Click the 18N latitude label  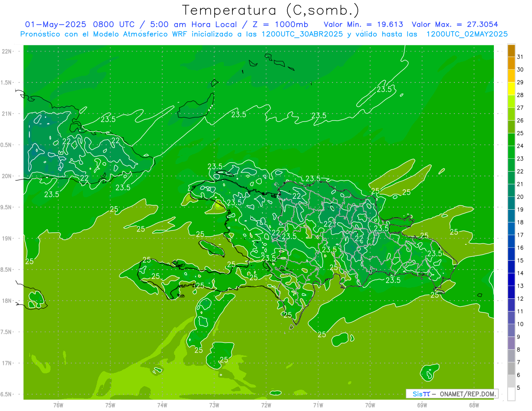(x=7, y=301)
